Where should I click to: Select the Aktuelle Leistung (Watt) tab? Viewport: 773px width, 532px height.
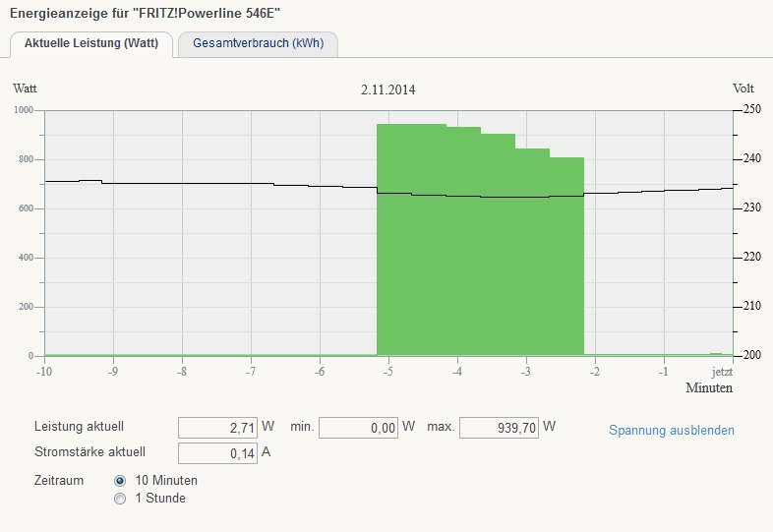coord(91,44)
